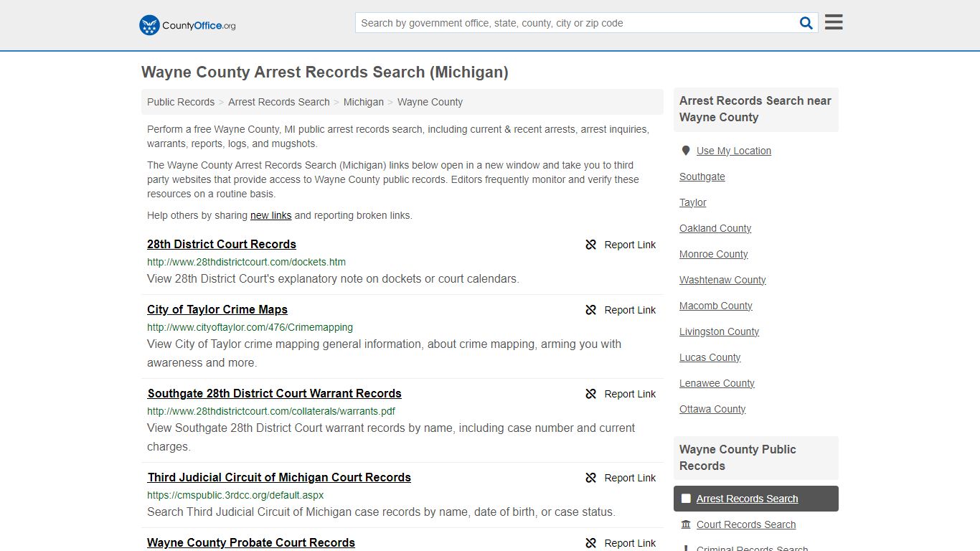Select Lenawee County

717,383
